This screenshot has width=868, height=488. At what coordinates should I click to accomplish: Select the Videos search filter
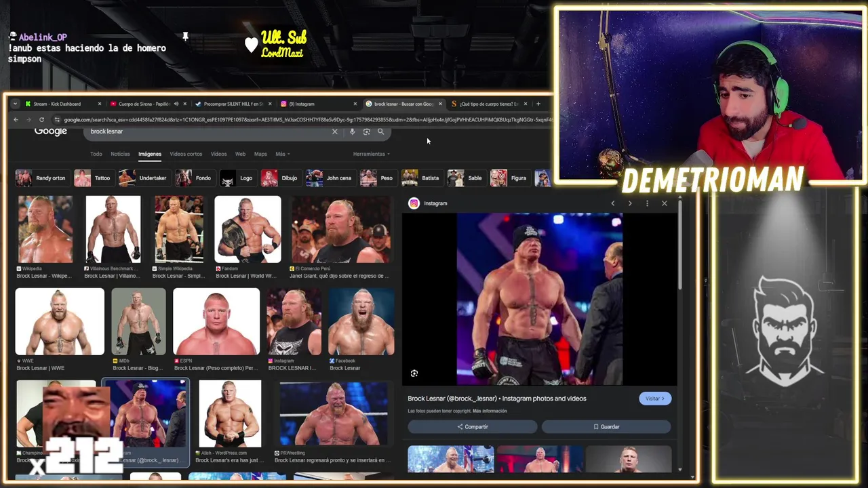(x=218, y=154)
